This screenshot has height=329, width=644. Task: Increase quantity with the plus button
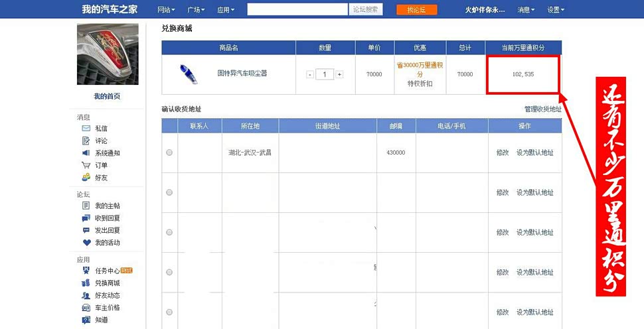click(339, 74)
